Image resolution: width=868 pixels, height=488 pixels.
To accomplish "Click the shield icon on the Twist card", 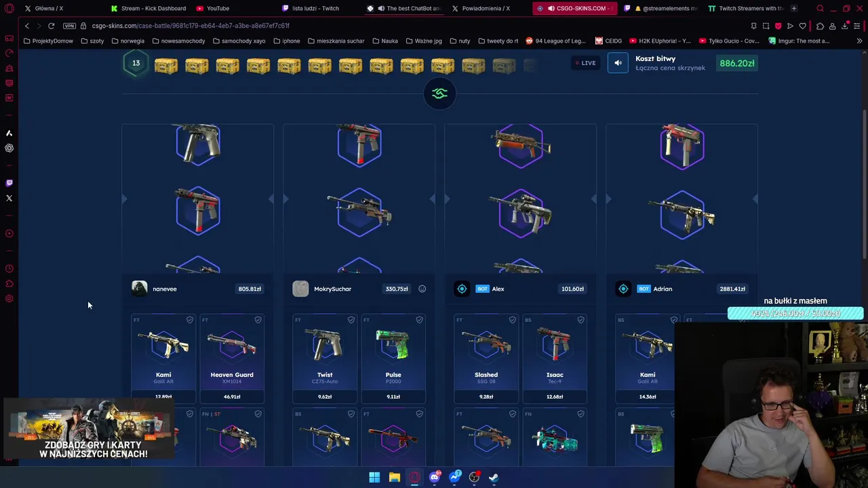I will (x=351, y=320).
